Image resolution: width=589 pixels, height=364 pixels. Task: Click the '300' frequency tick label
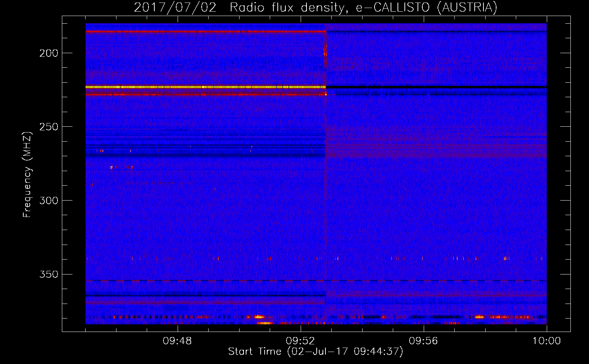[49, 201]
